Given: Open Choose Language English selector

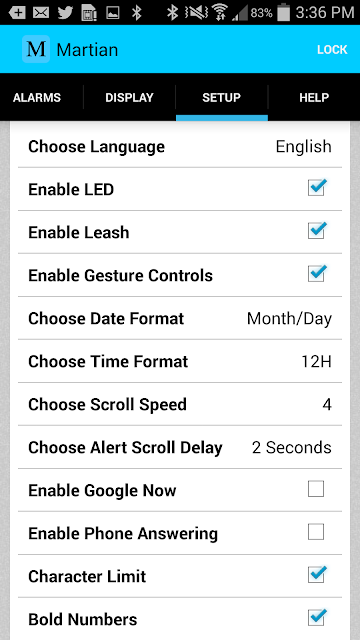Looking at the screenshot, I should (x=180, y=147).
